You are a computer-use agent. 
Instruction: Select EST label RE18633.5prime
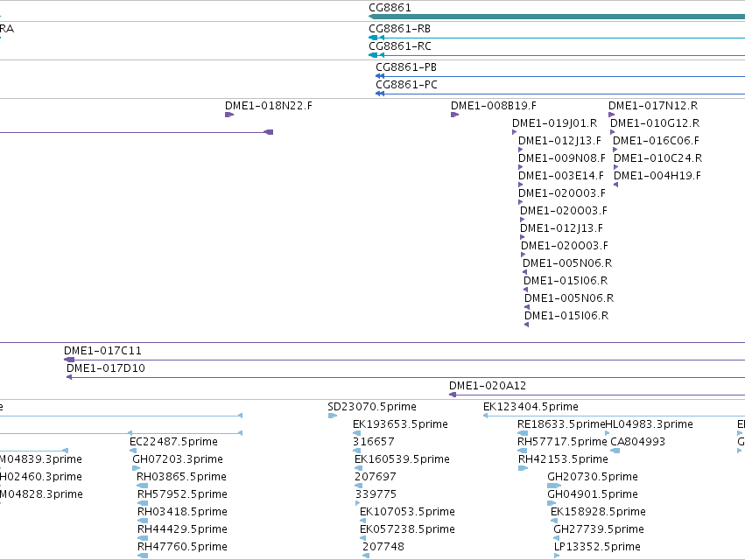[561, 424]
